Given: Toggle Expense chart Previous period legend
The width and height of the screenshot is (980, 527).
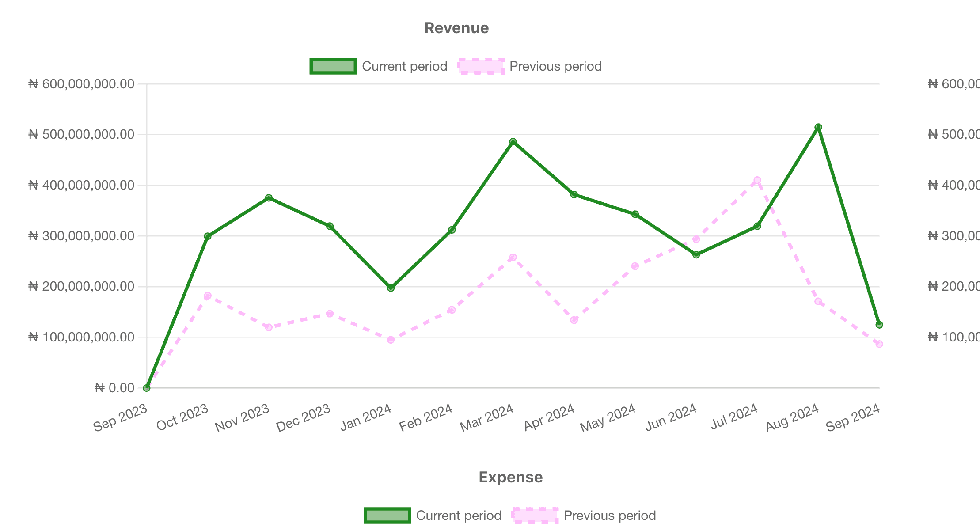Looking at the screenshot, I should 584,516.
